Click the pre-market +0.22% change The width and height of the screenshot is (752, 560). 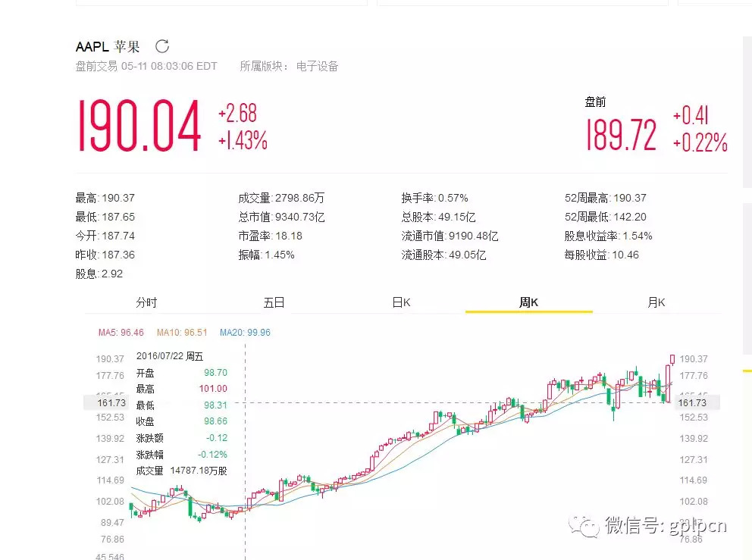[700, 142]
